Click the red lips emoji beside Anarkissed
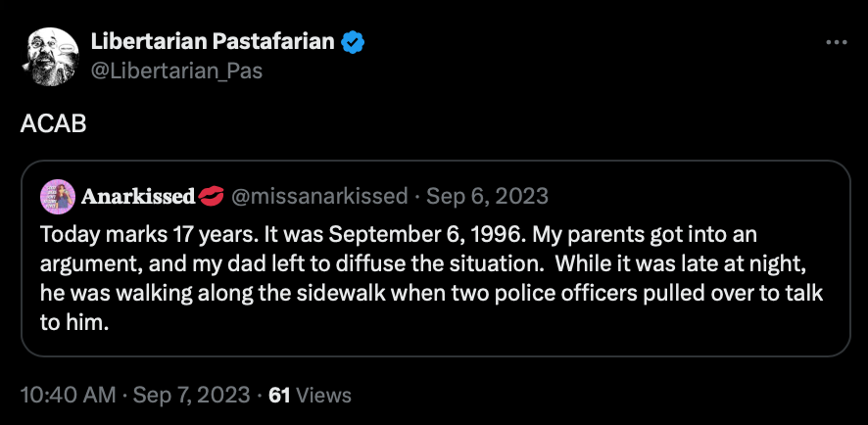 click(x=211, y=197)
